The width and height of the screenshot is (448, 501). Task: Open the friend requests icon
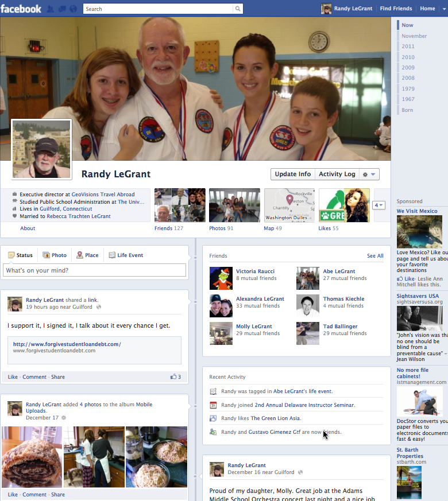coord(50,9)
